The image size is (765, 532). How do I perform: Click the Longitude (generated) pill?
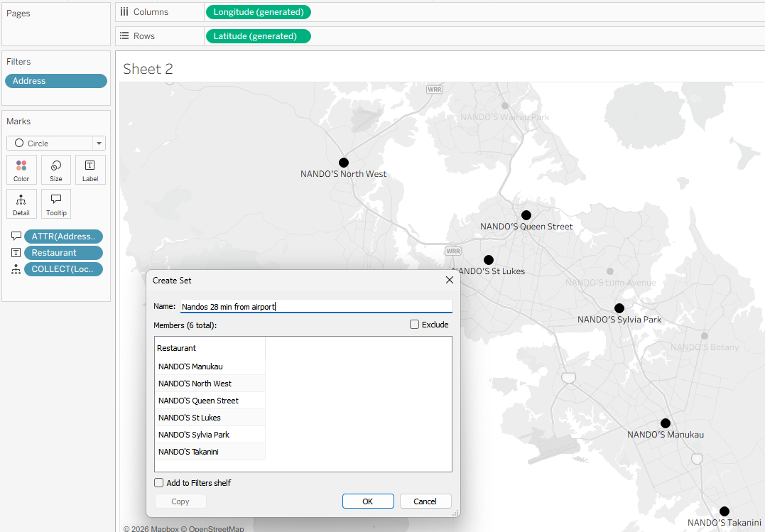[259, 12]
